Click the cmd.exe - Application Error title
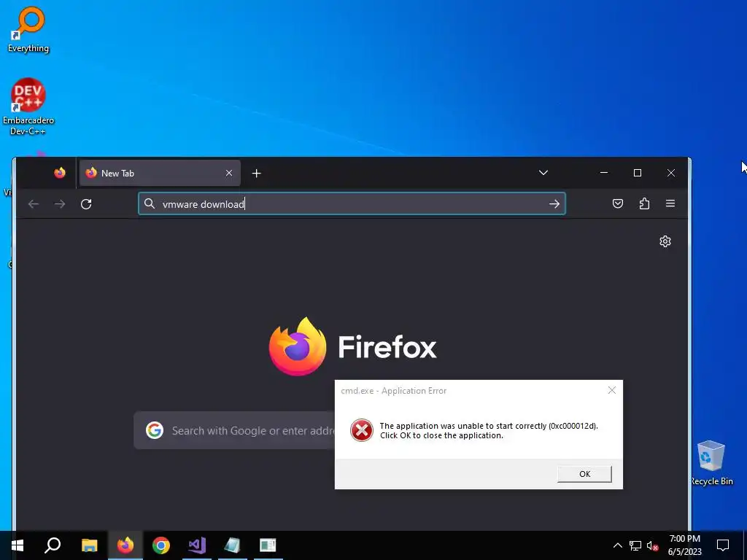 393,391
